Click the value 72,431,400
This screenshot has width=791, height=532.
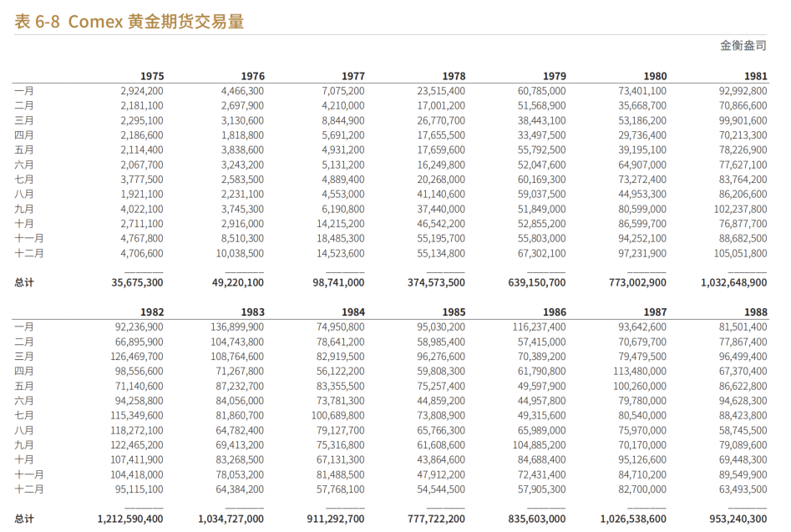[x=542, y=474]
